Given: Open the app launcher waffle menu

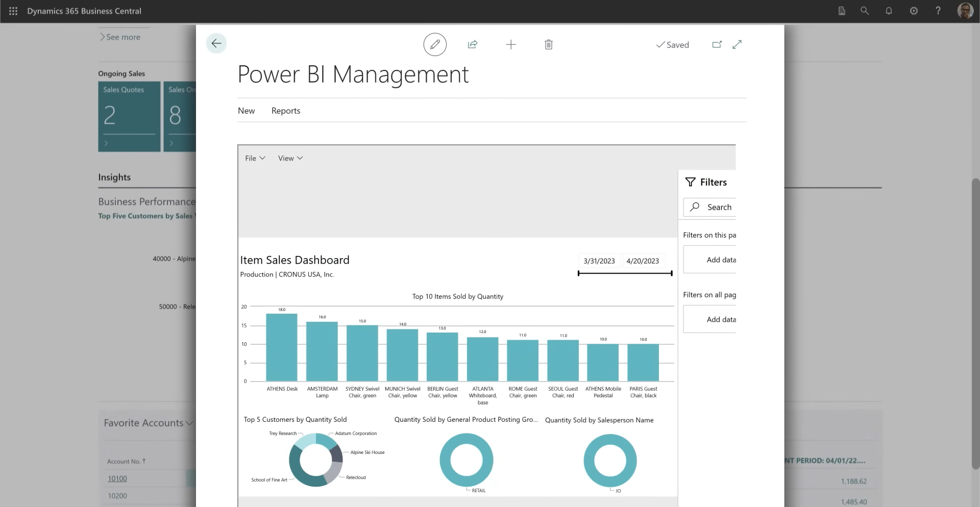Looking at the screenshot, I should [x=13, y=11].
